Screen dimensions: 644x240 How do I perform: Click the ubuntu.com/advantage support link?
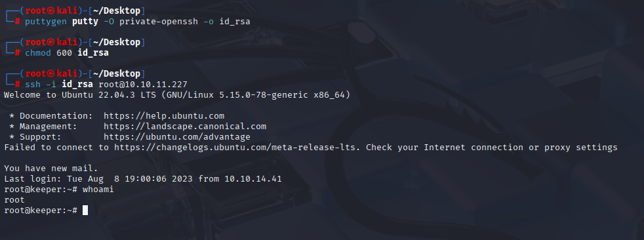tap(177, 137)
